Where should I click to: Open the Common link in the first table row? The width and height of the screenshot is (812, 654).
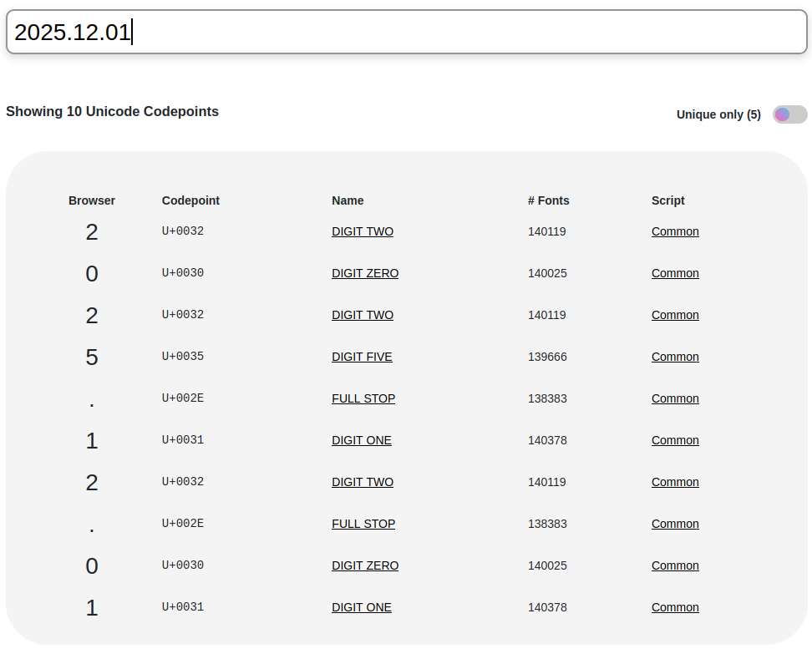(x=674, y=231)
